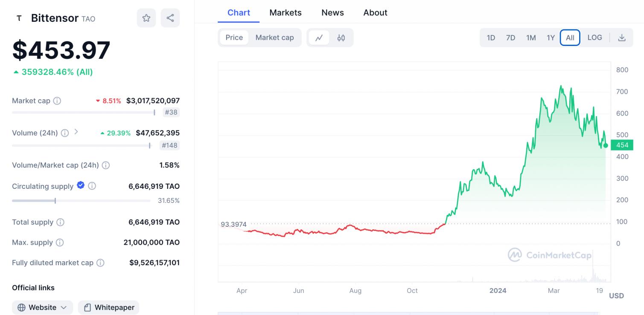This screenshot has width=644, height=315.
Task: Open Max. supply info icon
Action: click(60, 243)
